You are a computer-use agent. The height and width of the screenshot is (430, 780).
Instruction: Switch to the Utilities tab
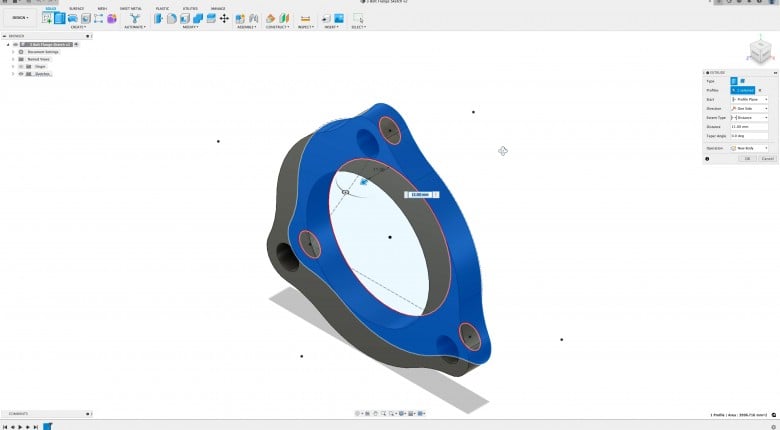click(190, 8)
